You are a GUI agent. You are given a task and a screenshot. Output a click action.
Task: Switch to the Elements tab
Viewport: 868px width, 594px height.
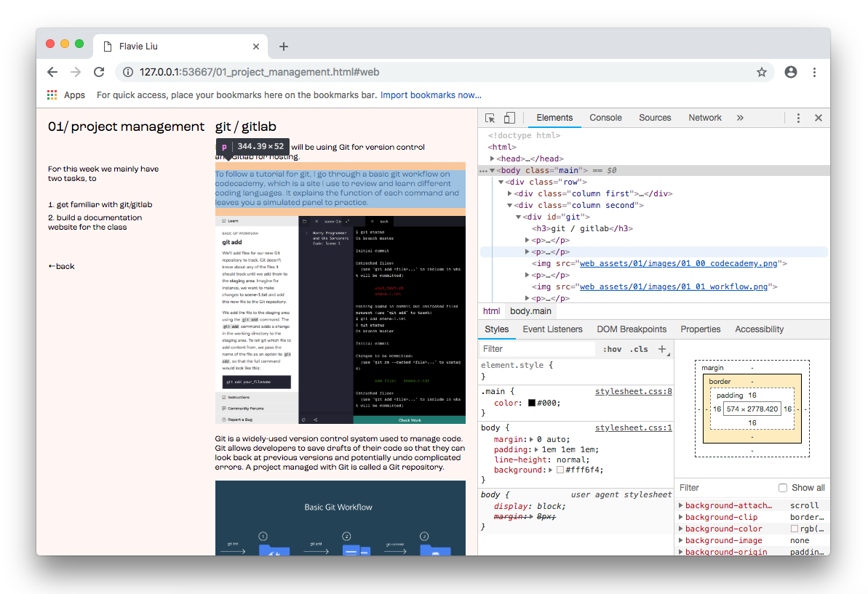[554, 118]
